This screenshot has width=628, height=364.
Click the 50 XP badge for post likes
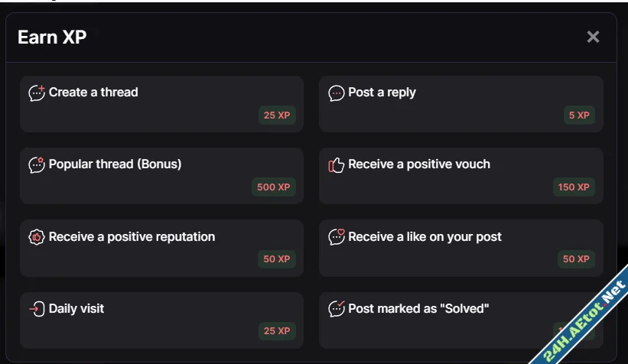576,259
